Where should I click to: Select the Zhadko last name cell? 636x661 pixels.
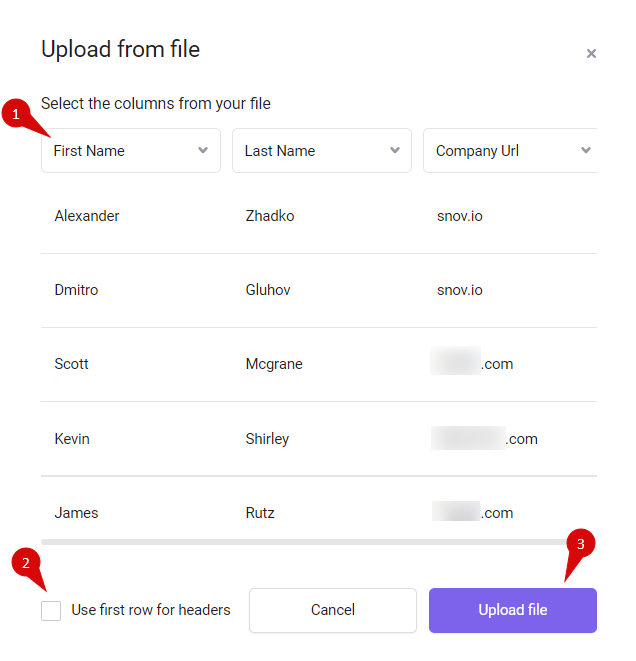point(270,216)
